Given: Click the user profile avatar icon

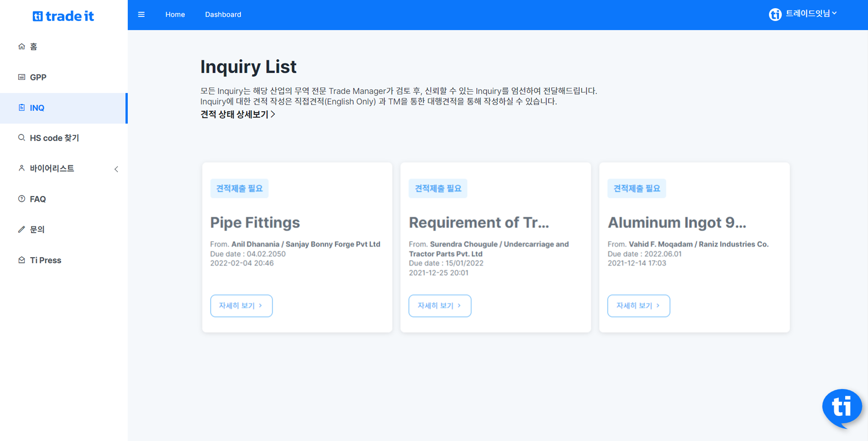Looking at the screenshot, I should click(x=775, y=15).
